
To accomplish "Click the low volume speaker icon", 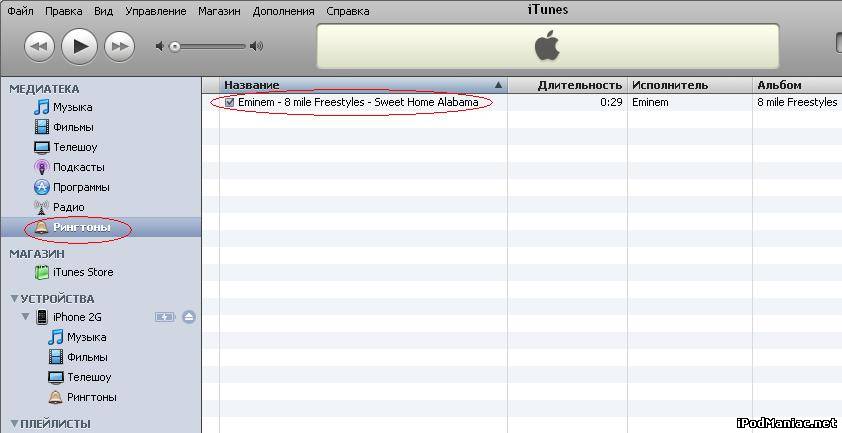I will pyautogui.click(x=159, y=47).
